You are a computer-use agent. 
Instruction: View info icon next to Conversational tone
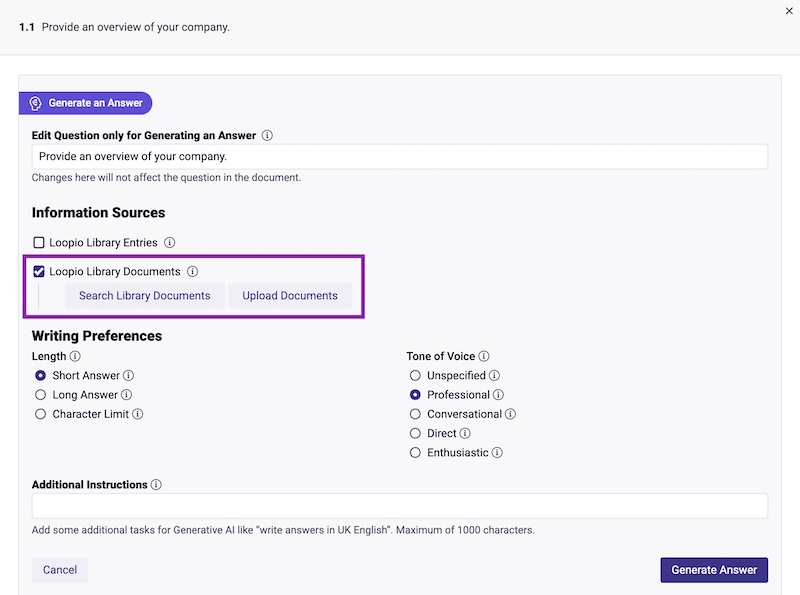tap(510, 414)
